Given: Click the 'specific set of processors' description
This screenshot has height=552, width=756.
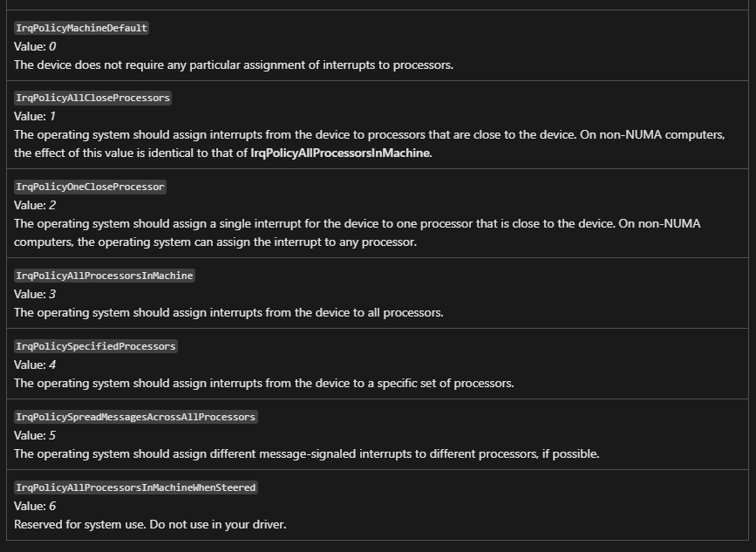Looking at the screenshot, I should coord(263,384).
